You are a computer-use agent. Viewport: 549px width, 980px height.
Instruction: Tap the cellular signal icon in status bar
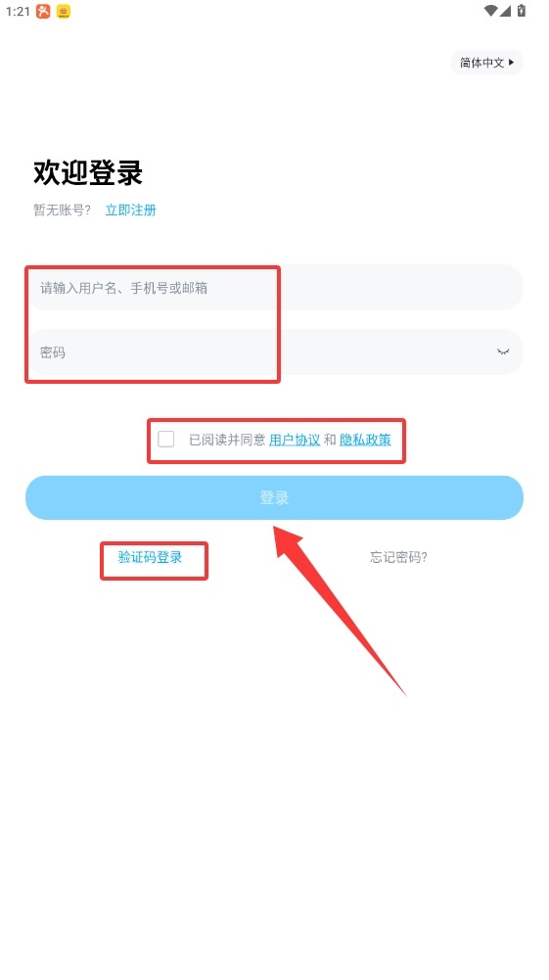click(x=505, y=11)
